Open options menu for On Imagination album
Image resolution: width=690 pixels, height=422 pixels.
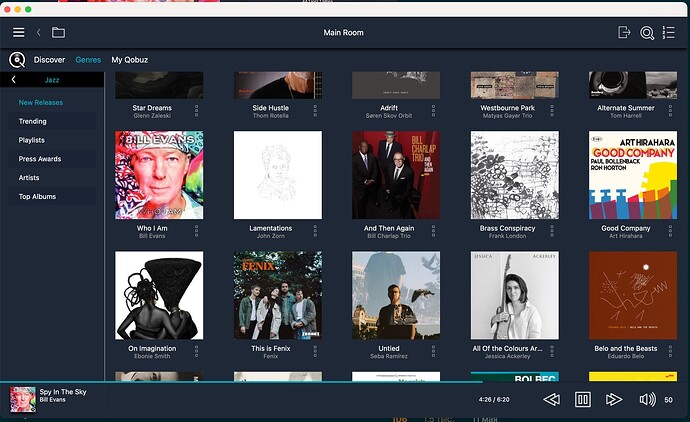point(196,351)
